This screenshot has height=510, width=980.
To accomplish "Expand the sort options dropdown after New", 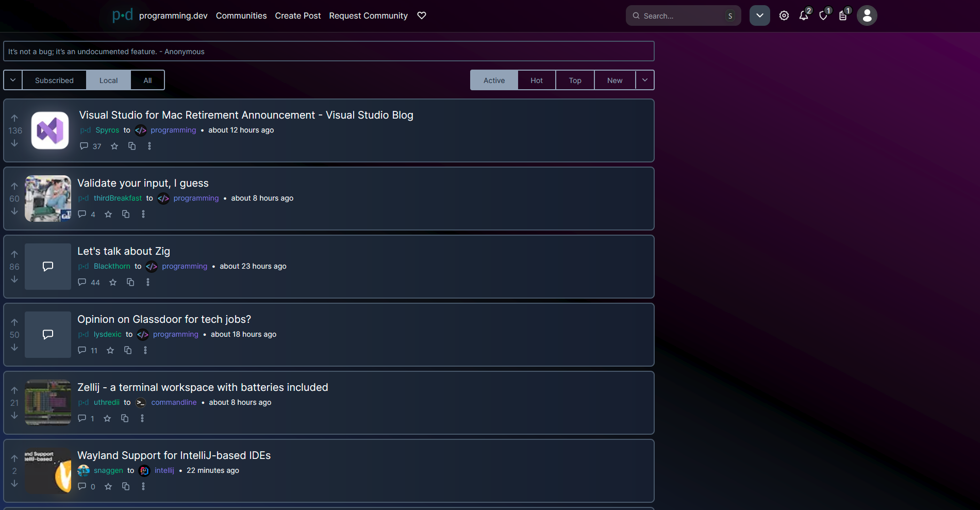I will click(644, 80).
